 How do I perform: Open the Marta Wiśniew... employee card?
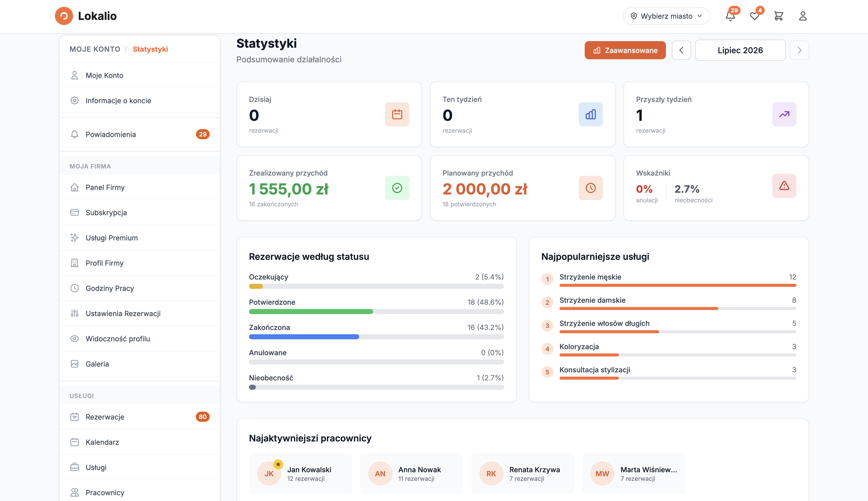click(x=634, y=474)
